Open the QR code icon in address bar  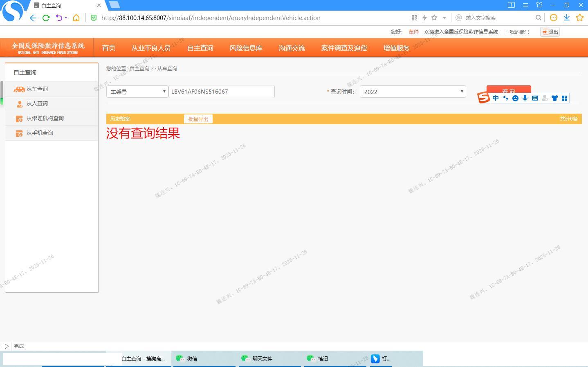pos(414,18)
